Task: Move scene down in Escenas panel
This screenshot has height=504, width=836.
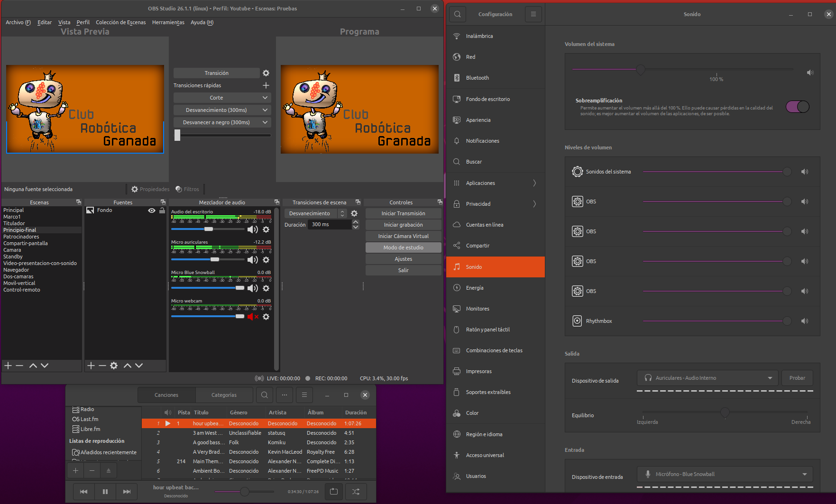Action: point(45,366)
